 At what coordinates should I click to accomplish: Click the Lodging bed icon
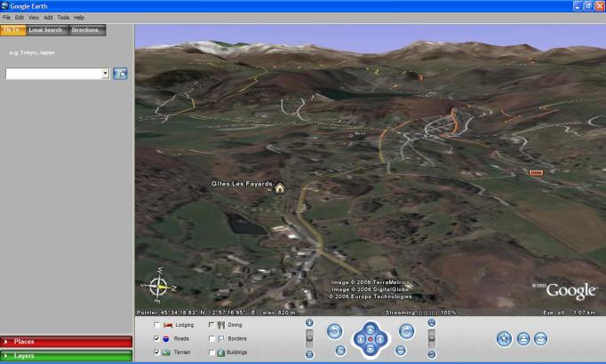coord(168,325)
